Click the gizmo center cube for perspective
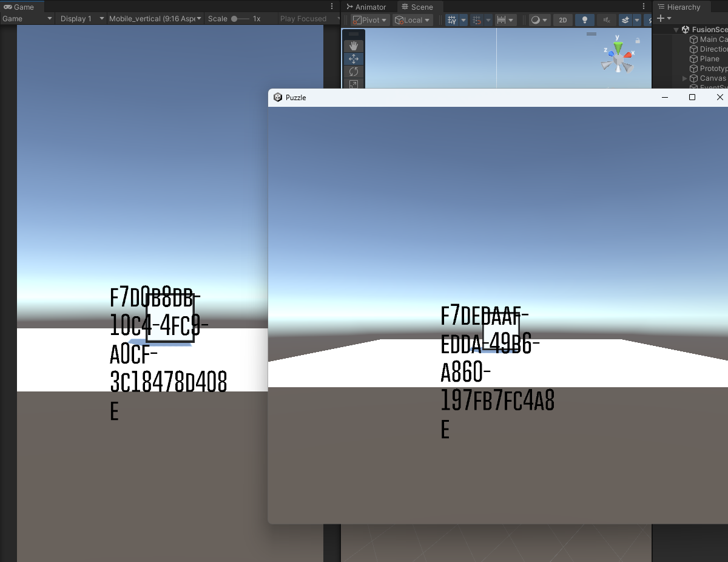 618,59
